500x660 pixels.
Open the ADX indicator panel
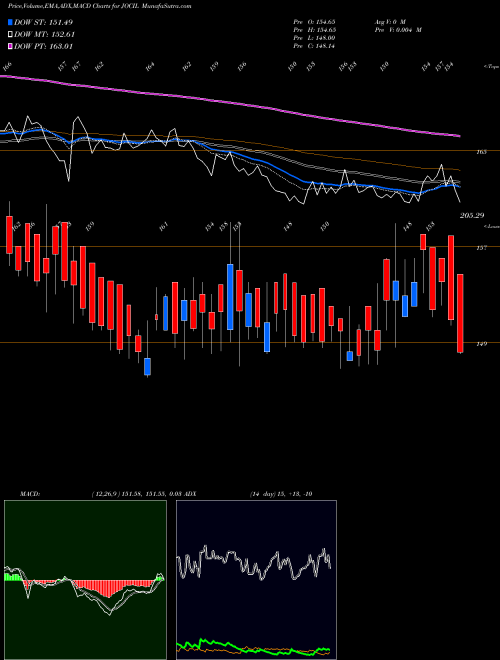coord(256,580)
